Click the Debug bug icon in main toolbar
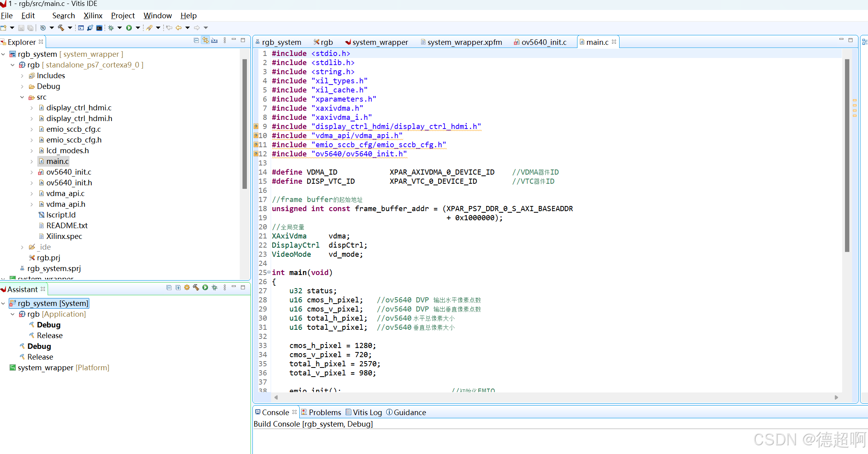This screenshot has width=868, height=454. tap(111, 28)
